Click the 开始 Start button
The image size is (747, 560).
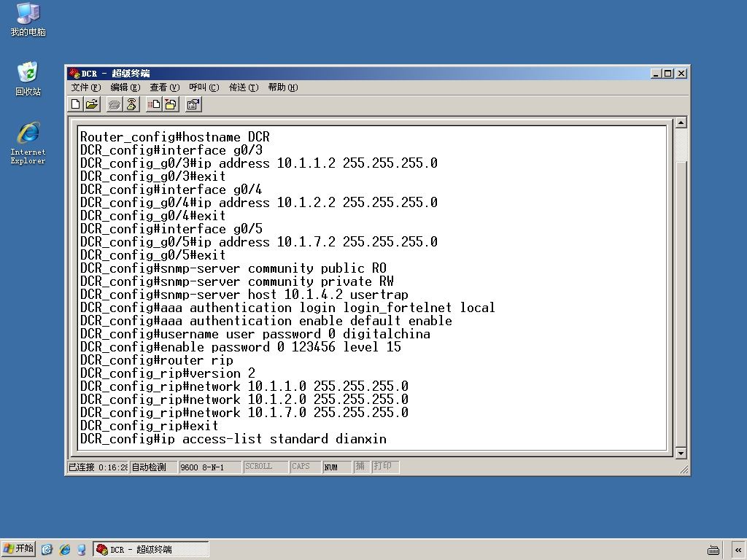18,549
